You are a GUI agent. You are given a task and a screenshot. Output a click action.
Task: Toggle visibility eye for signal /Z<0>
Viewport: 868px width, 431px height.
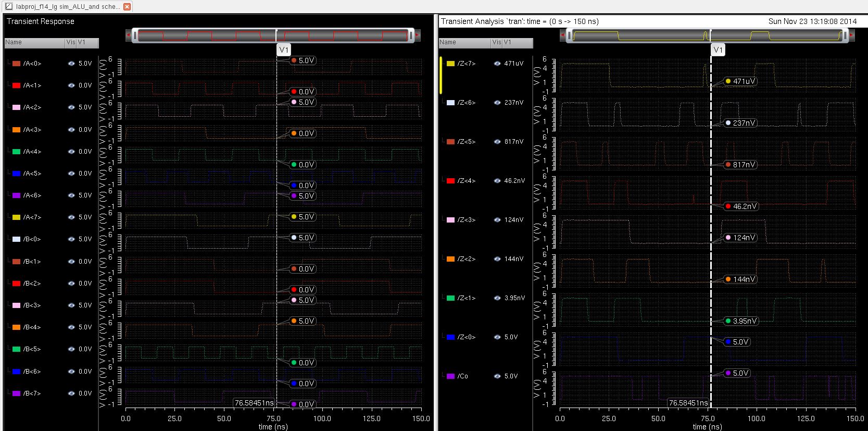click(497, 337)
